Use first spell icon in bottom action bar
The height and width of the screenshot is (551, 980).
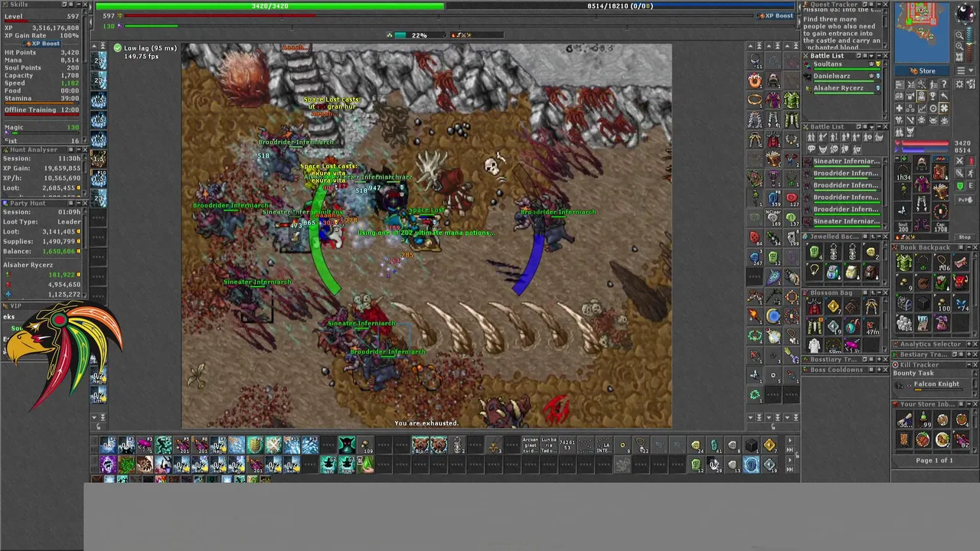[x=108, y=445]
